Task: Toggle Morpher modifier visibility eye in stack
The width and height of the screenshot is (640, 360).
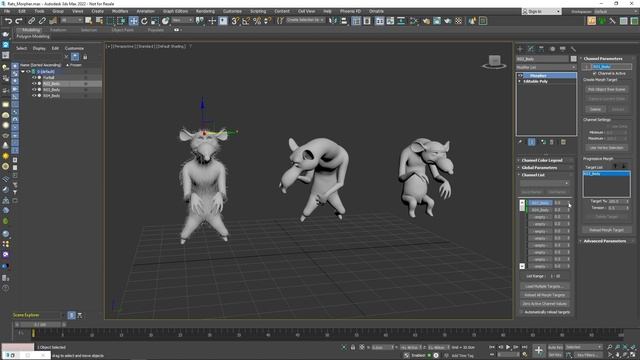Action: click(x=520, y=76)
